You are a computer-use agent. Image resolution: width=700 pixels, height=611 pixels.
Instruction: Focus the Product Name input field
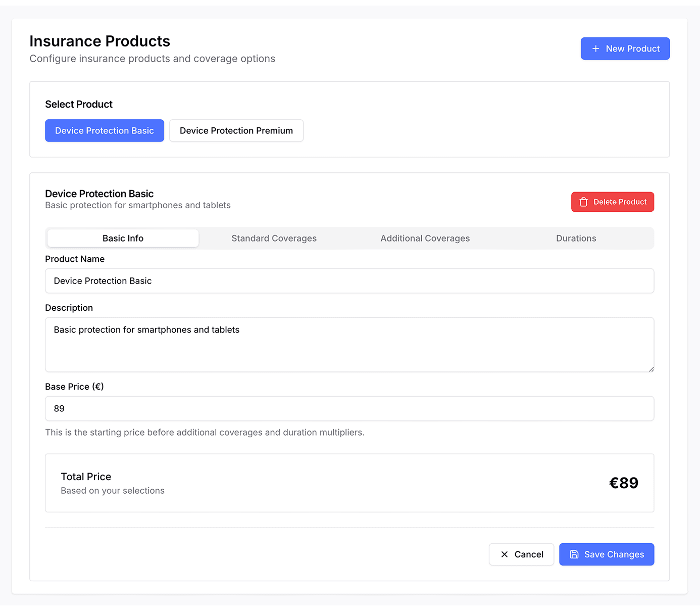pos(349,281)
